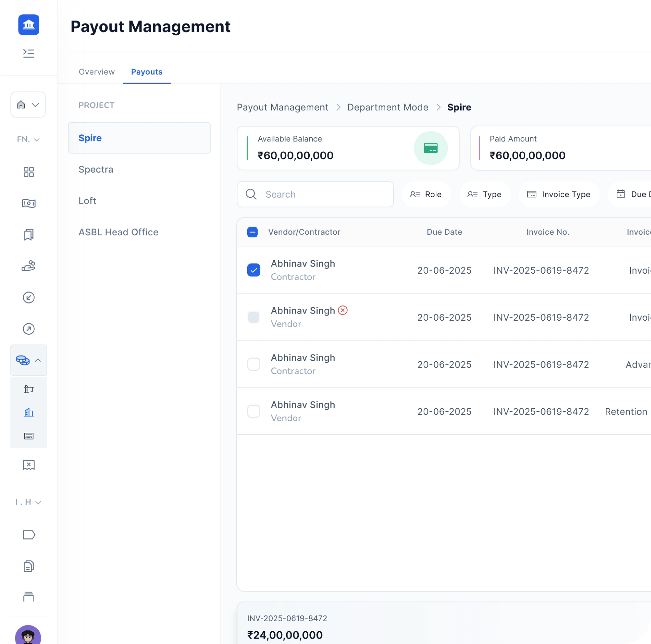
Task: Select the coins stack payout icon
Action: click(x=23, y=360)
